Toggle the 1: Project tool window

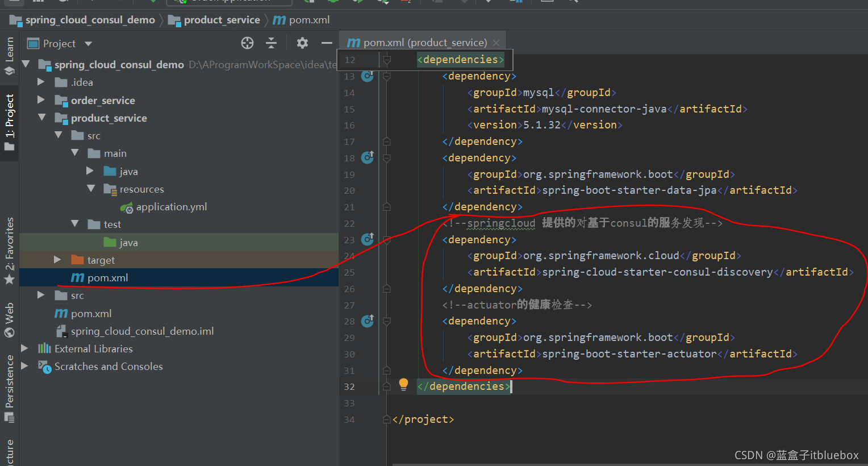(9, 123)
